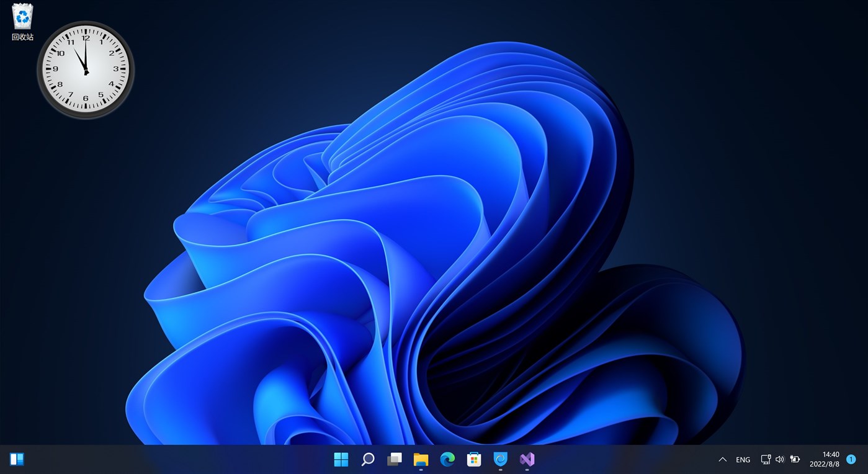The width and height of the screenshot is (868, 474).
Task: Open Microsoft Edge browser
Action: click(447, 459)
